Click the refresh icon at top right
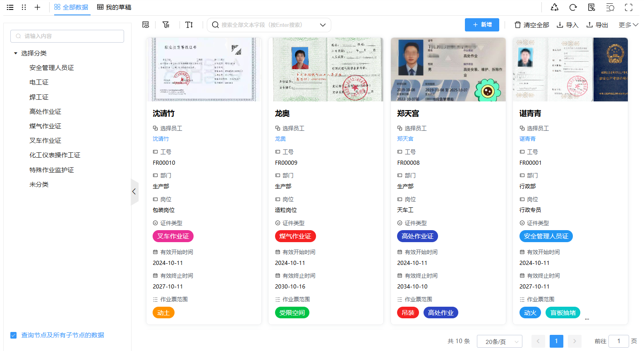The image size is (644, 351). coord(573,7)
